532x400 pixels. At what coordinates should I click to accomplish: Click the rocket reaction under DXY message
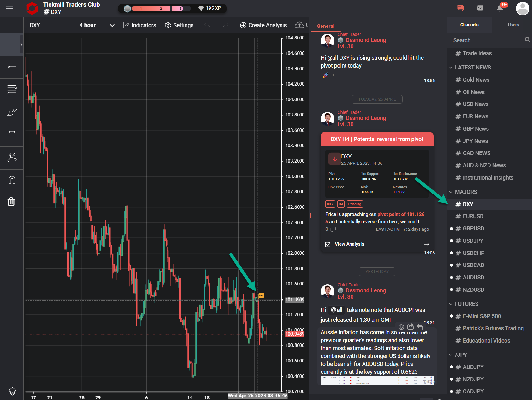click(326, 75)
